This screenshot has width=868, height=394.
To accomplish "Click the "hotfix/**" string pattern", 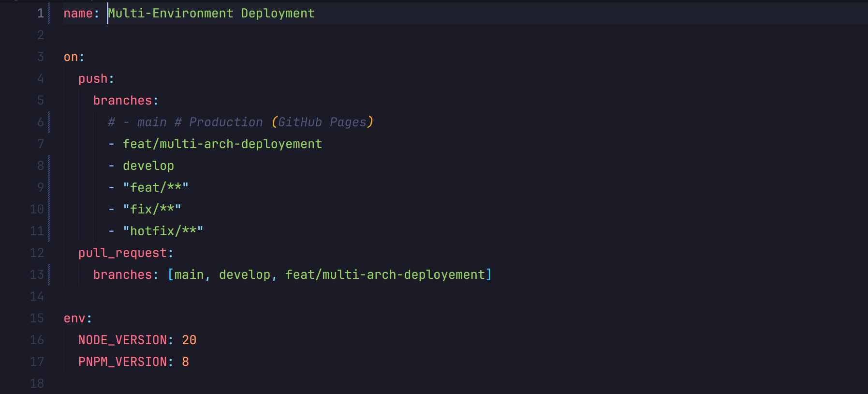I will click(163, 231).
